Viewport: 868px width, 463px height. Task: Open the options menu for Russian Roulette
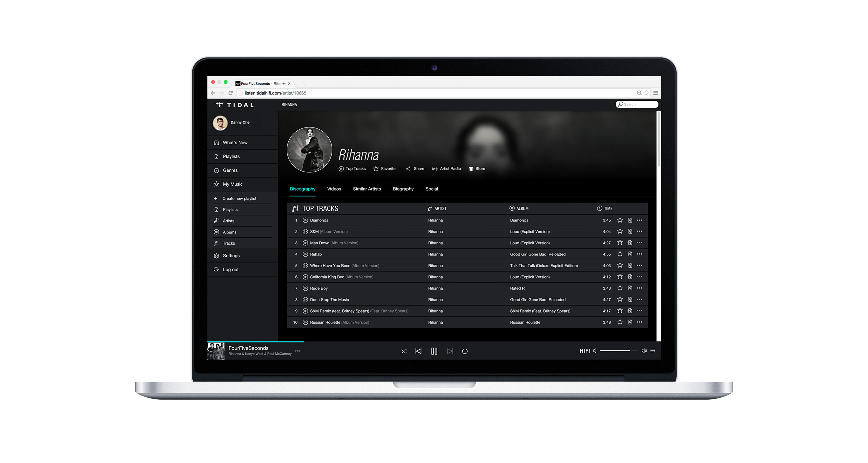coord(639,322)
